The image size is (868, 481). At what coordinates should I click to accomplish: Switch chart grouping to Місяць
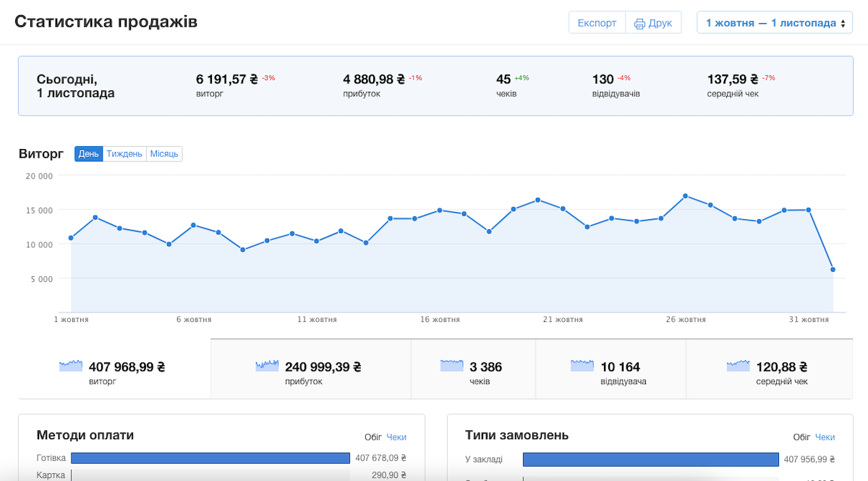click(164, 154)
